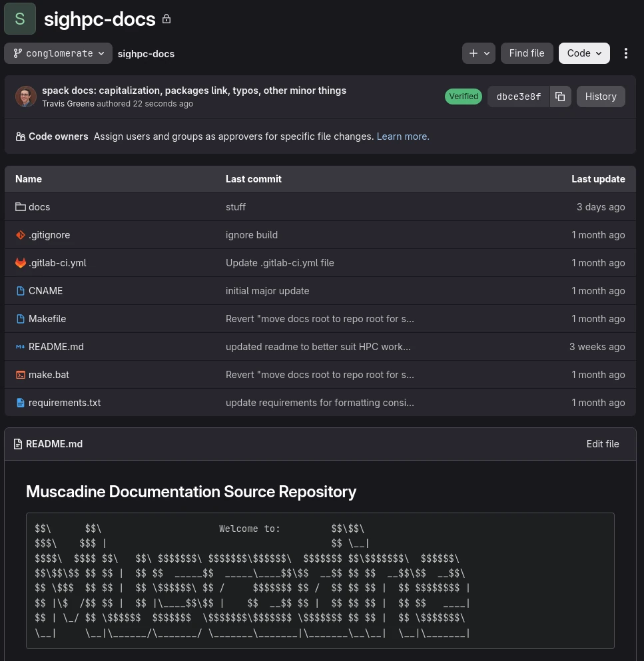Click the GitLab fox icon for .gitlab-ci.yml
644x661 pixels.
pos(20,263)
